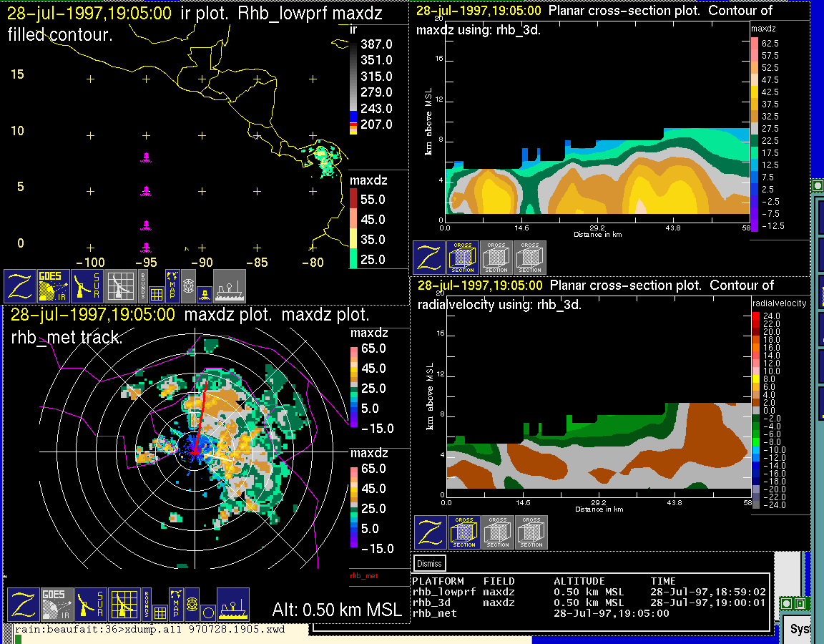
Task: Click the Z icon below the maxdz cross-section
Action: (x=429, y=258)
